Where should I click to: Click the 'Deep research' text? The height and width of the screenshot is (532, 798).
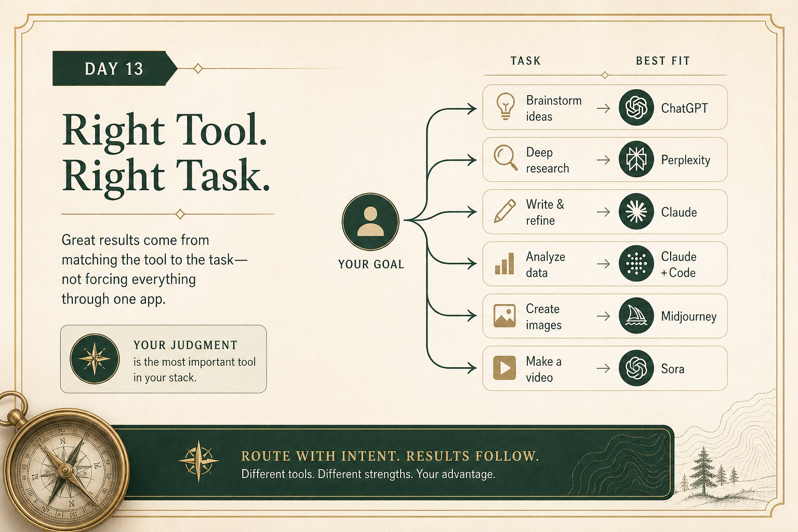pos(547,160)
